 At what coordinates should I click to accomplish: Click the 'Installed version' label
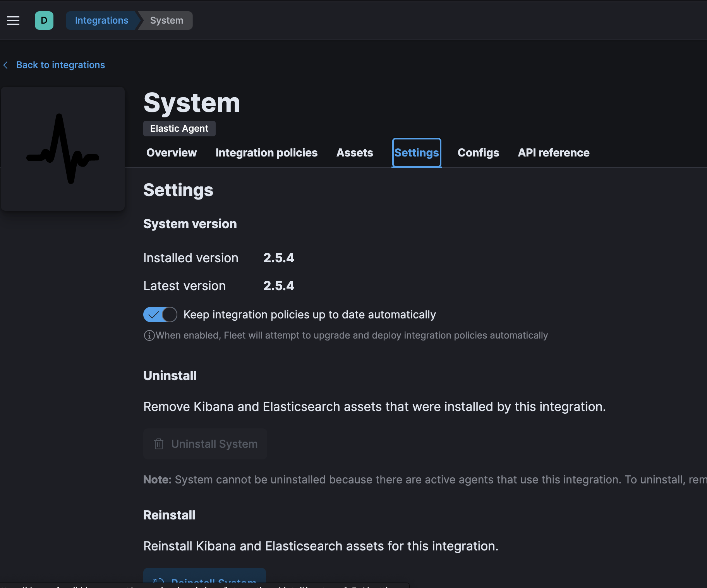tap(191, 258)
